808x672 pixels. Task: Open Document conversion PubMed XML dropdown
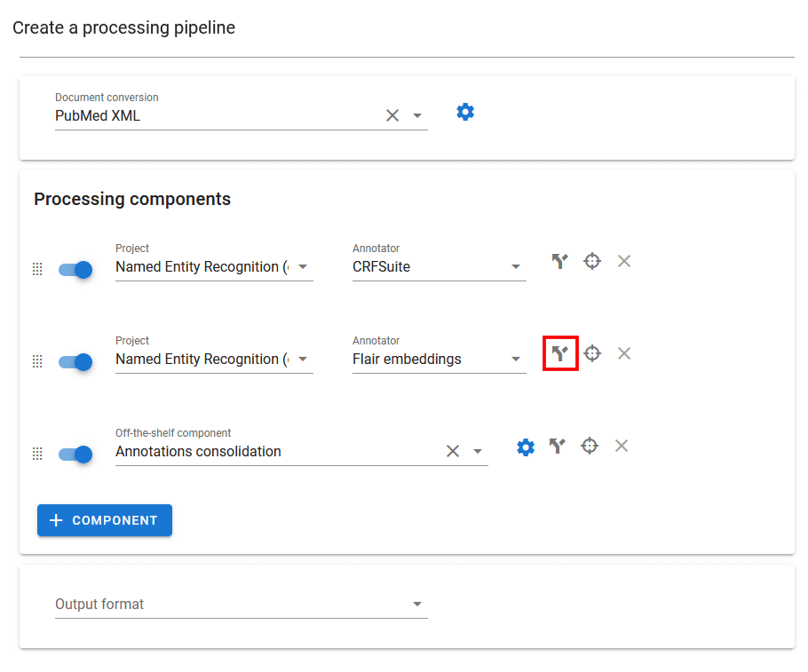[x=417, y=115]
